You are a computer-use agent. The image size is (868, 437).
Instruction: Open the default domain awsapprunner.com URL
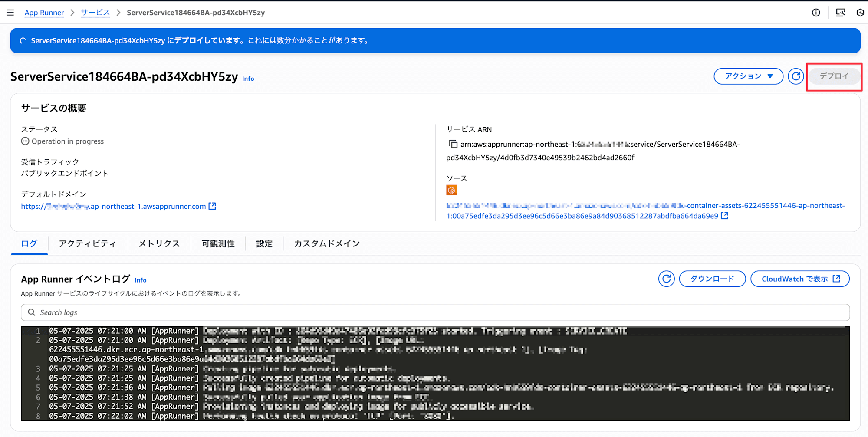click(113, 206)
